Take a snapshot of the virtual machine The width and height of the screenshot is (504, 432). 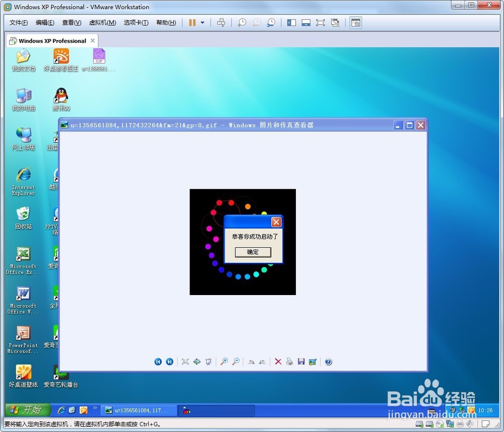242,23
